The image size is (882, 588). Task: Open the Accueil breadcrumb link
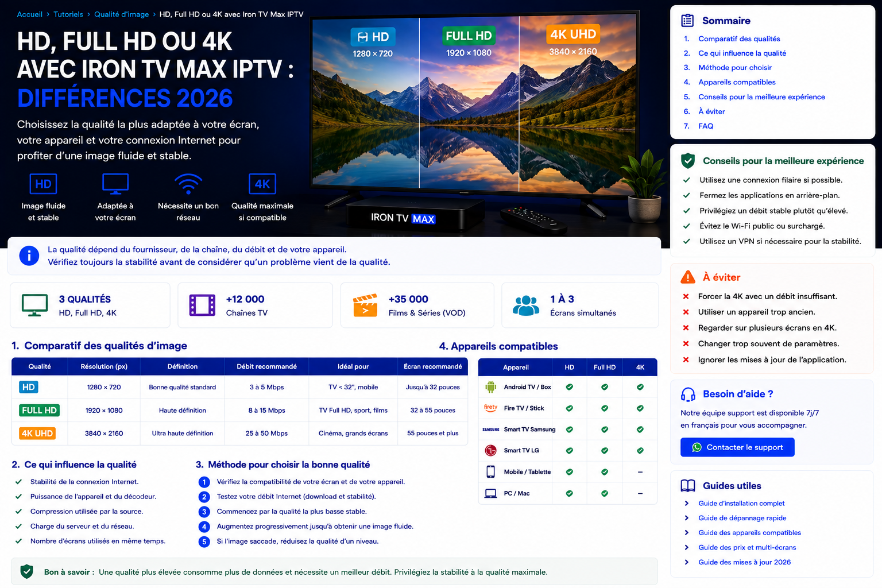pyautogui.click(x=30, y=14)
